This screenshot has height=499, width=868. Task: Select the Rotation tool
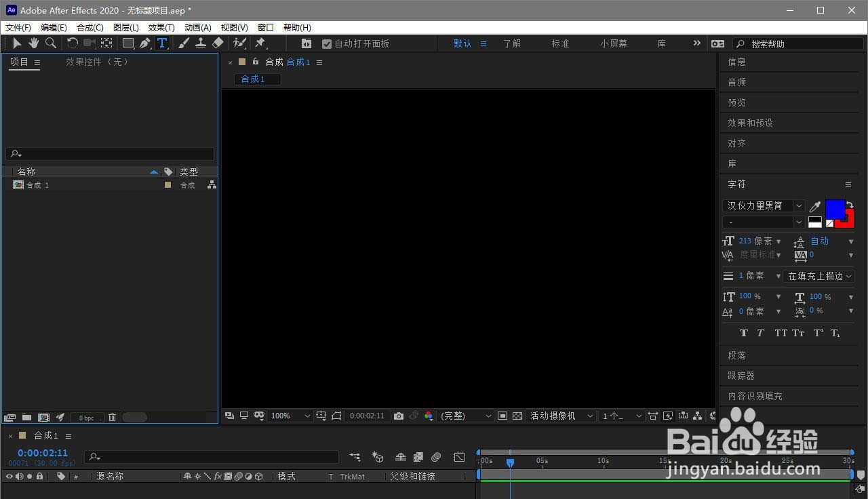(x=73, y=43)
